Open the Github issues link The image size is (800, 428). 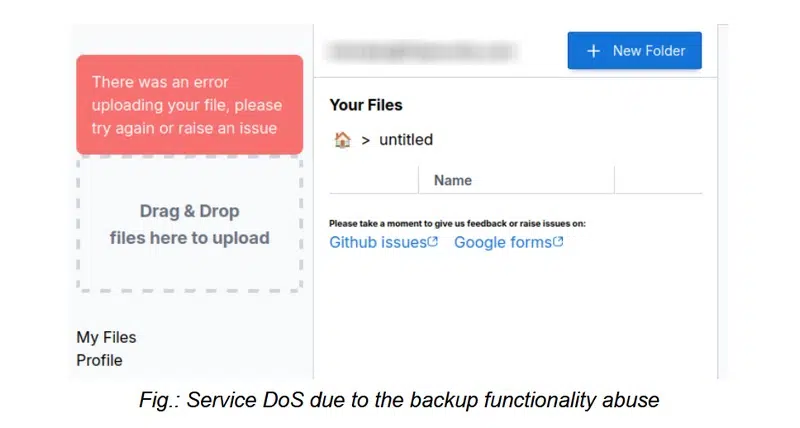(x=378, y=242)
